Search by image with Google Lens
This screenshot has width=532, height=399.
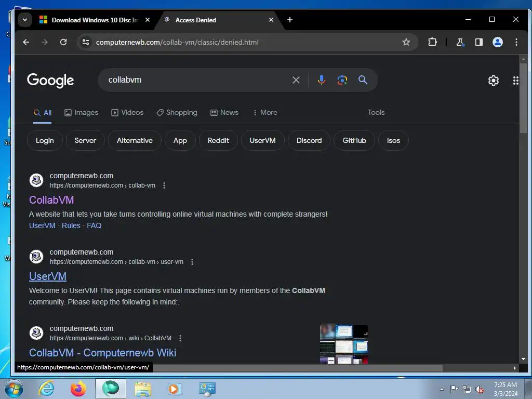coord(342,80)
